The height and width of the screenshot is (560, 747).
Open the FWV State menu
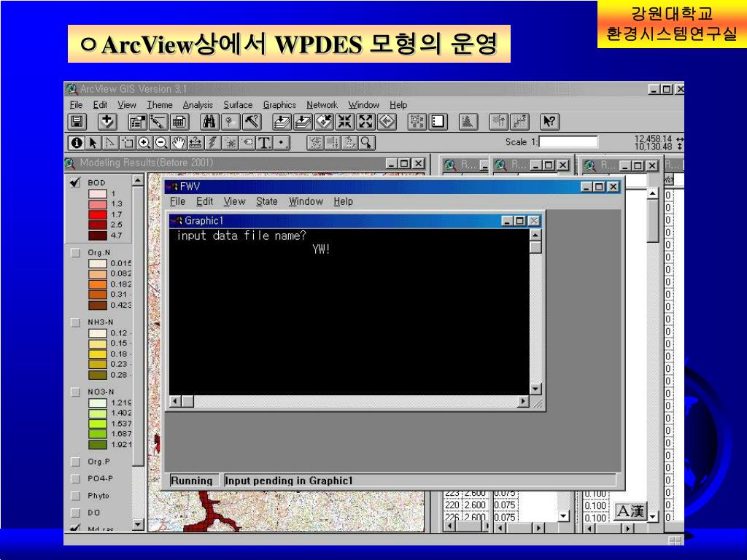point(267,201)
